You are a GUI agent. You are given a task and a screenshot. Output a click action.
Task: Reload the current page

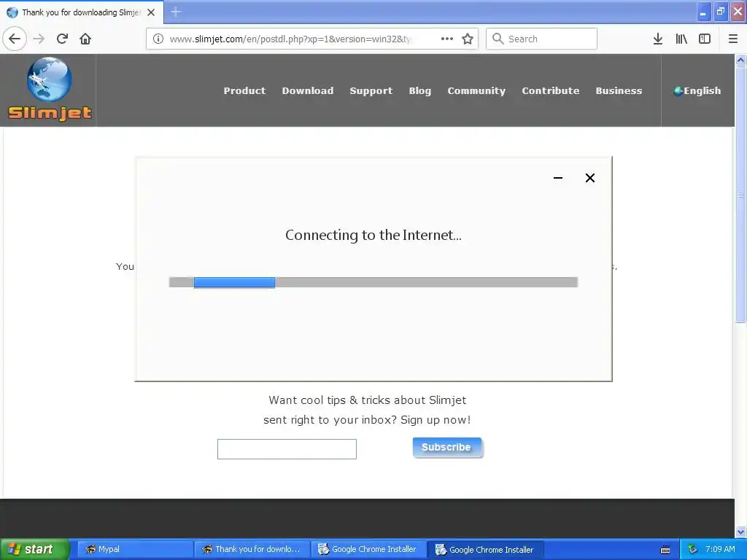(x=63, y=39)
